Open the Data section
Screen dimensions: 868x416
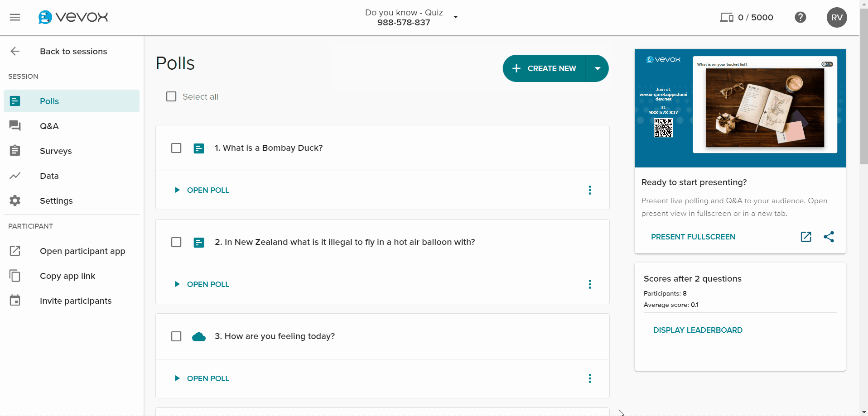click(72, 176)
